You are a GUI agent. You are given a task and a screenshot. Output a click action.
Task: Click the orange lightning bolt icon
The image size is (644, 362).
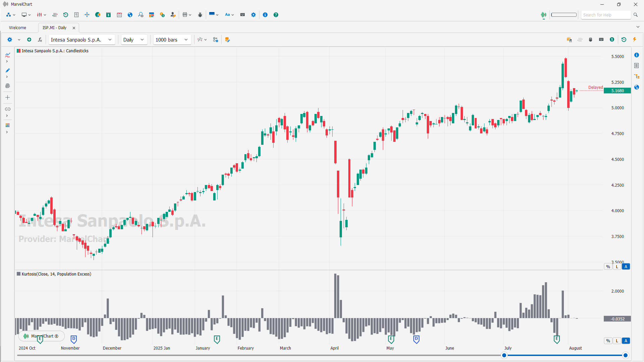click(x=635, y=40)
